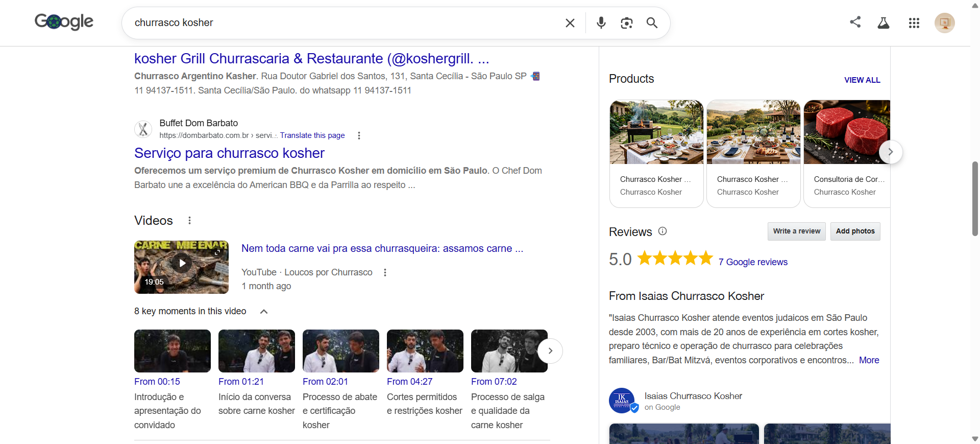Jump to key moment From 07:02
The image size is (980, 444).
pos(494,382)
